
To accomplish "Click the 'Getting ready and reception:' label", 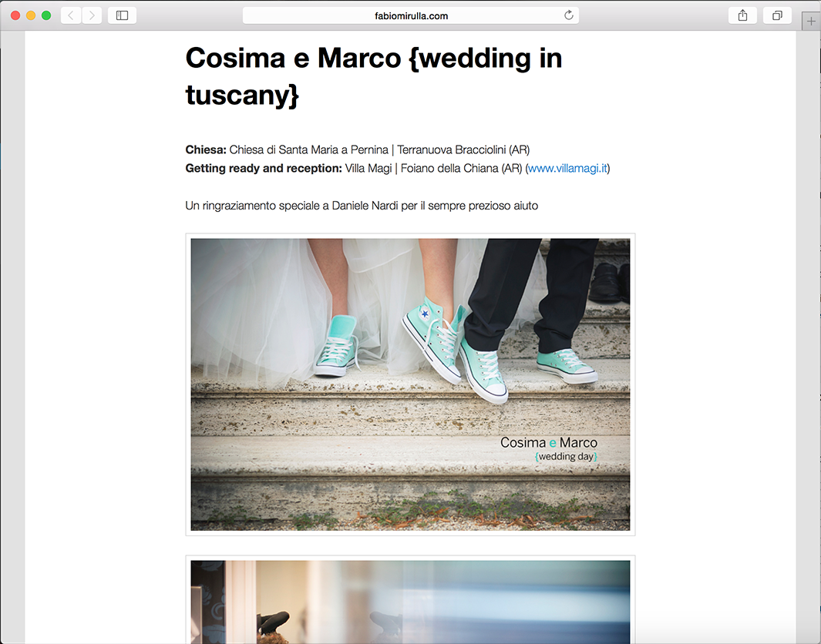I will coord(264,168).
